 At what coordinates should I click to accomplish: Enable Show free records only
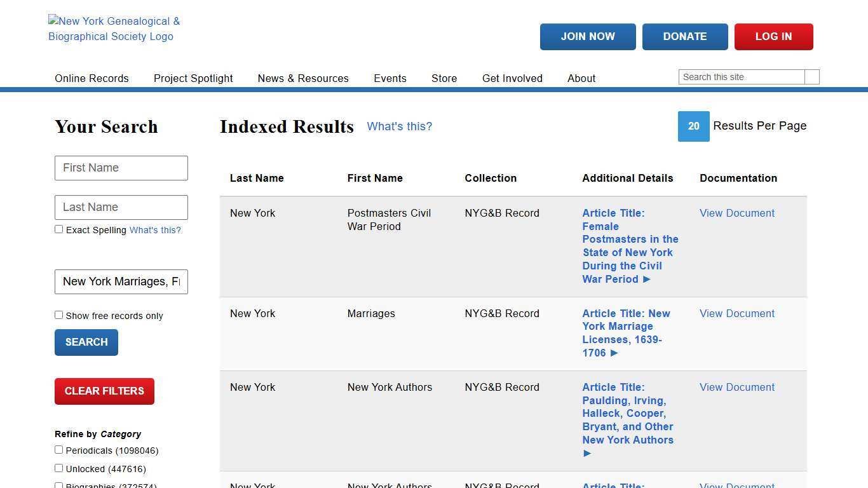(58, 315)
